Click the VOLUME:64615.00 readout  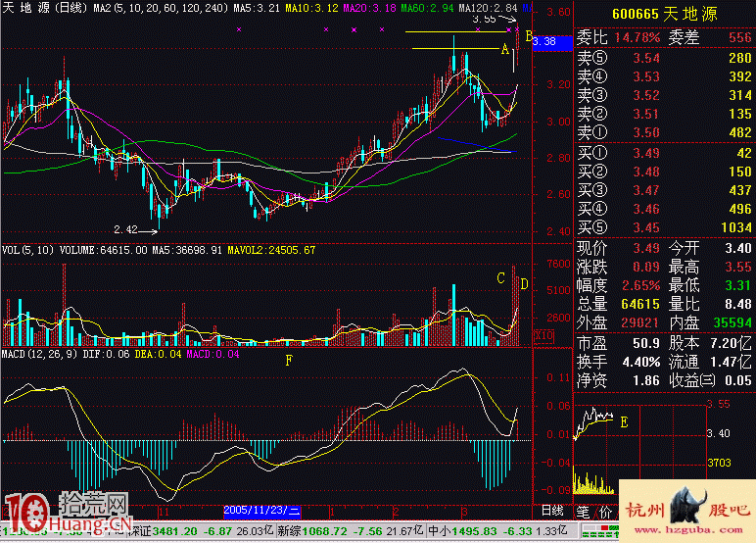[103, 251]
